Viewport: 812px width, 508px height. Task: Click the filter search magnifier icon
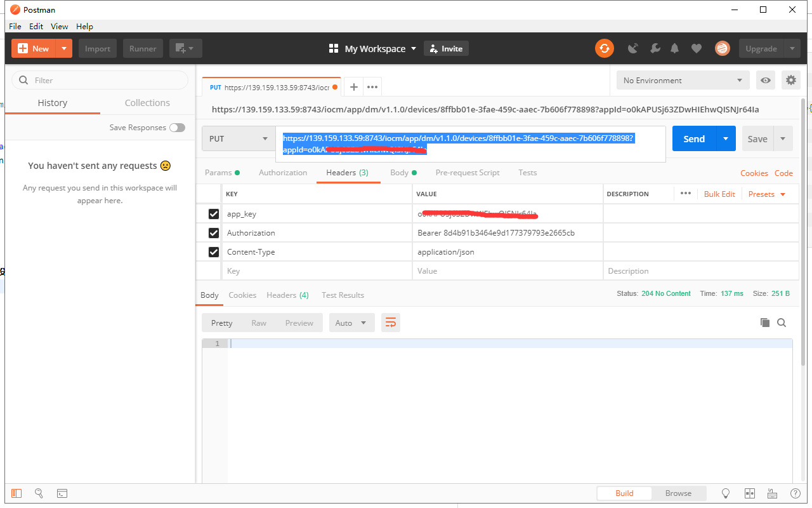pyautogui.click(x=24, y=80)
